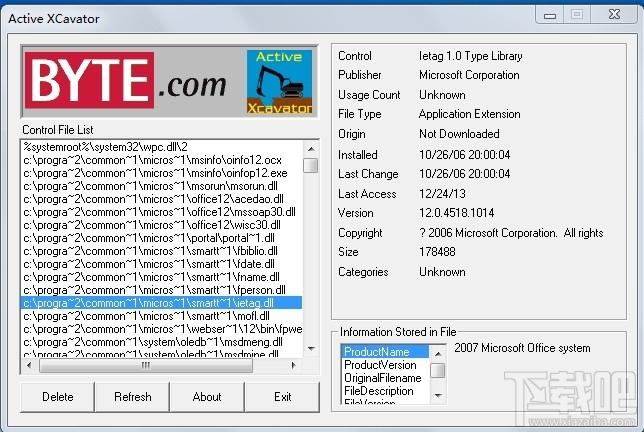Click the file list scroll down arrow

coord(311,349)
